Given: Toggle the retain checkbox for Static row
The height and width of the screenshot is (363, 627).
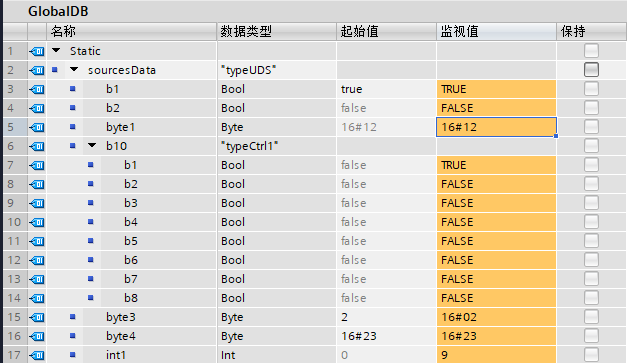Looking at the screenshot, I should coord(591,51).
